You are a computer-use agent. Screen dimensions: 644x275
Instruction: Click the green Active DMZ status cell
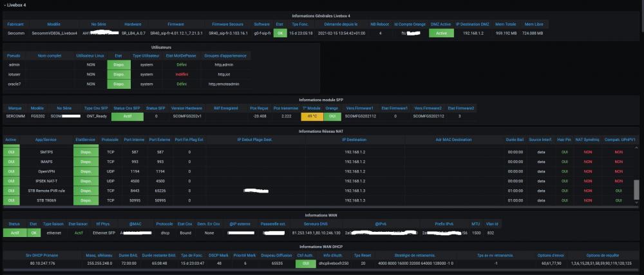pyautogui.click(x=441, y=33)
